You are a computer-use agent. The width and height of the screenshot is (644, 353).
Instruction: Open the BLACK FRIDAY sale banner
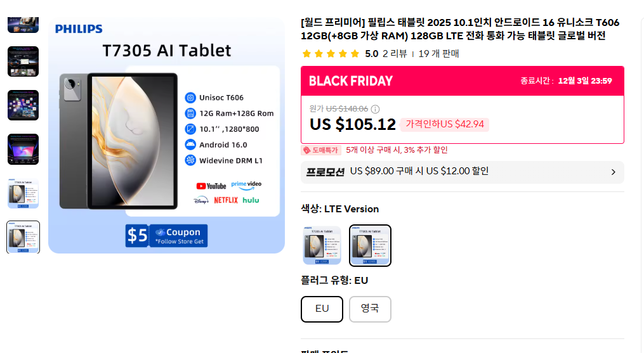coord(351,81)
